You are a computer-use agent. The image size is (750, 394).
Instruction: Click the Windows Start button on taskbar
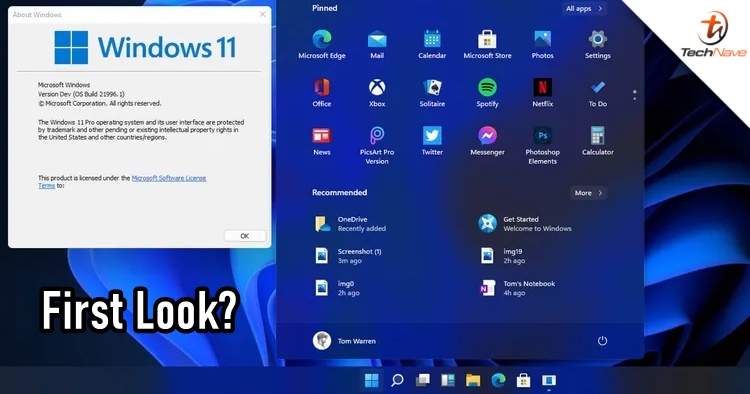point(372,380)
